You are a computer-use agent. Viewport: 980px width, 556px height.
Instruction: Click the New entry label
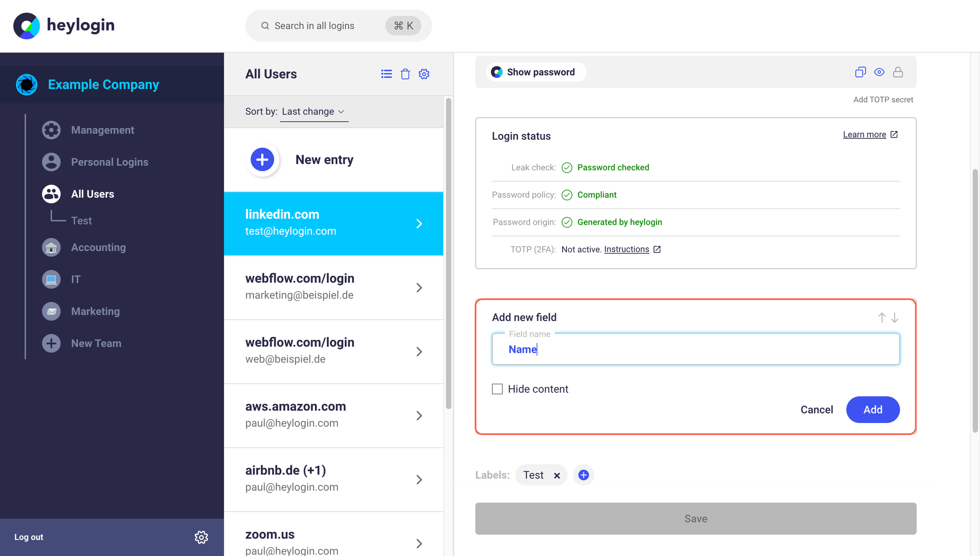(324, 160)
